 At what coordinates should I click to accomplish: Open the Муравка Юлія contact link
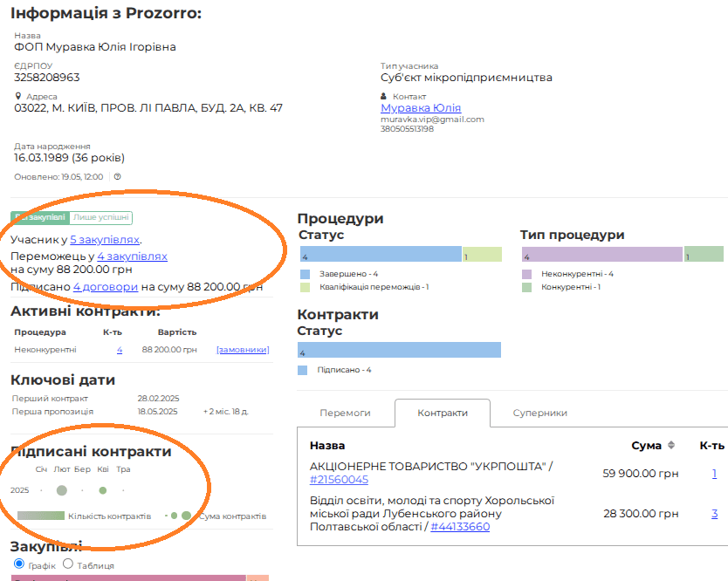point(421,108)
